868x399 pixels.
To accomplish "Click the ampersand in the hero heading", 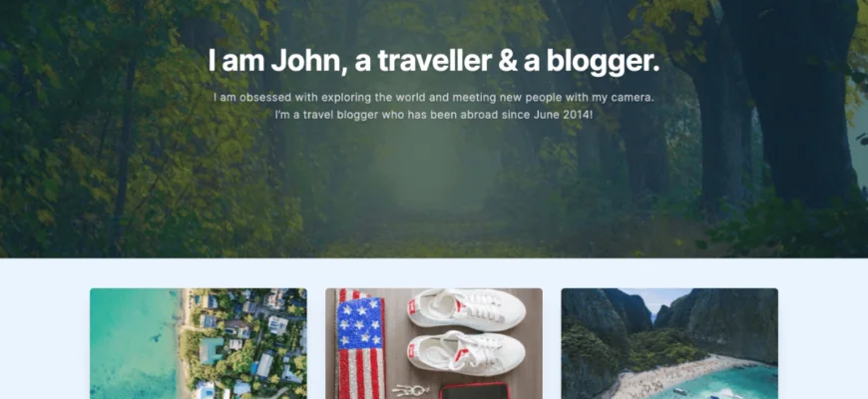I will [508, 62].
